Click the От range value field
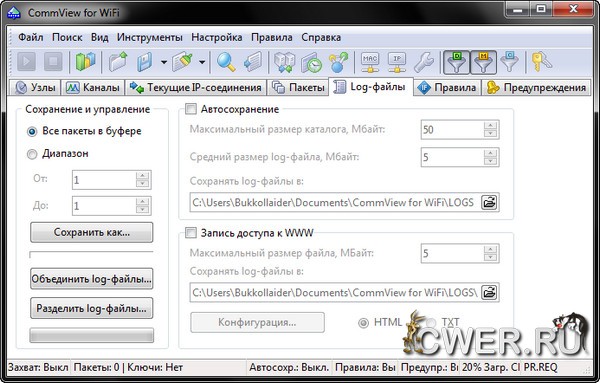Image resolution: width=600 pixels, height=383 pixels. coord(104,179)
